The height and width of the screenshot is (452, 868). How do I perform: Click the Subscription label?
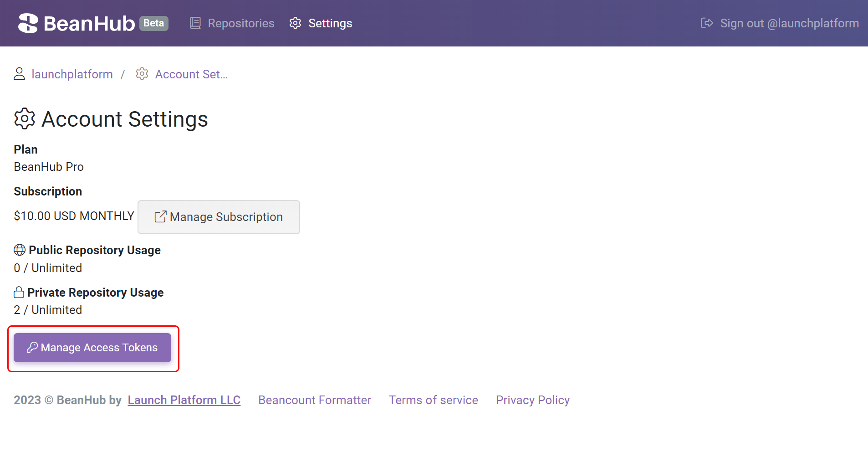[48, 191]
